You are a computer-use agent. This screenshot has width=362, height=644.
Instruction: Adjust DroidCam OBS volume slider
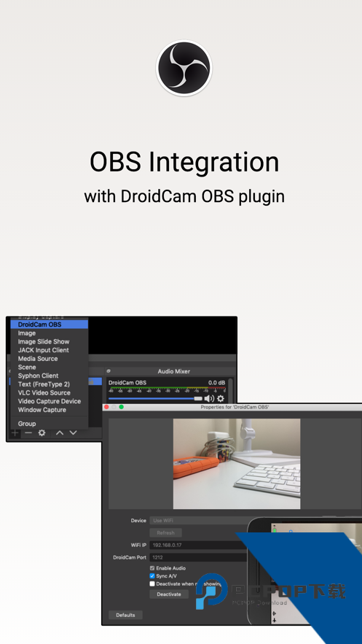click(x=155, y=398)
